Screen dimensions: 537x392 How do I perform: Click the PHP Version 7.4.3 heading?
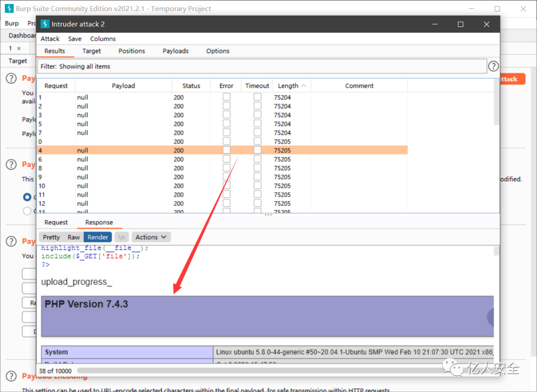click(x=87, y=304)
